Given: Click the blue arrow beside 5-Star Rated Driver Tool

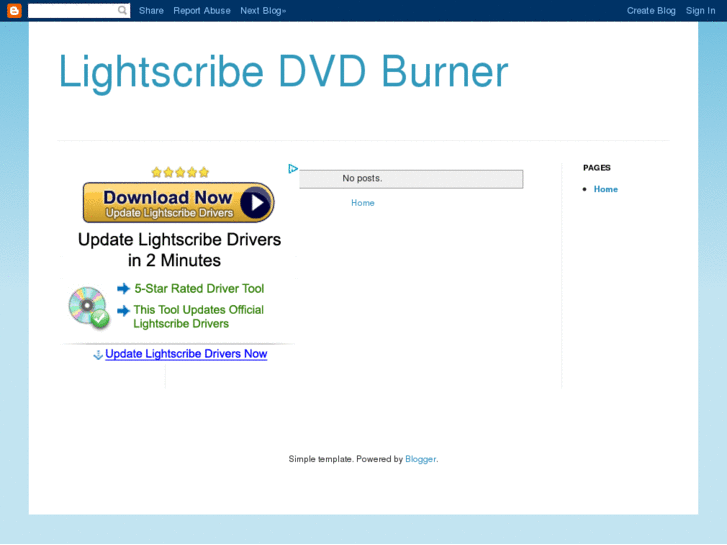Looking at the screenshot, I should click(x=123, y=289).
